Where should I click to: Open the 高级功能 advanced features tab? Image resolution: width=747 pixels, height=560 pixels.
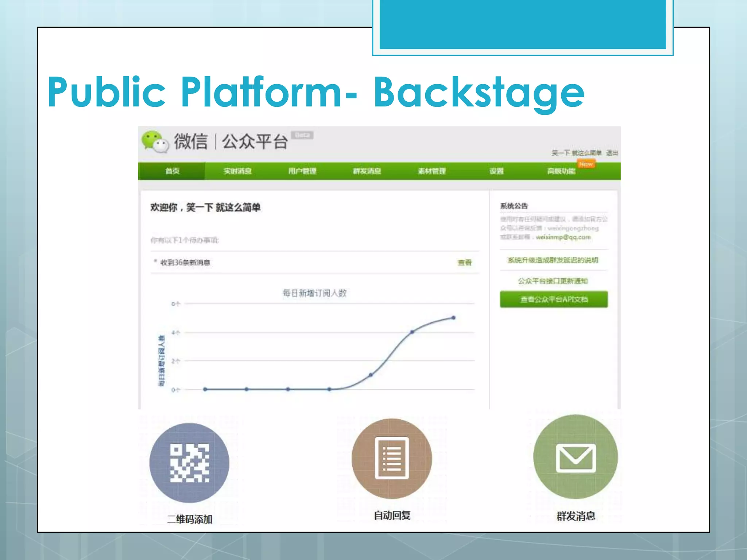click(x=561, y=171)
